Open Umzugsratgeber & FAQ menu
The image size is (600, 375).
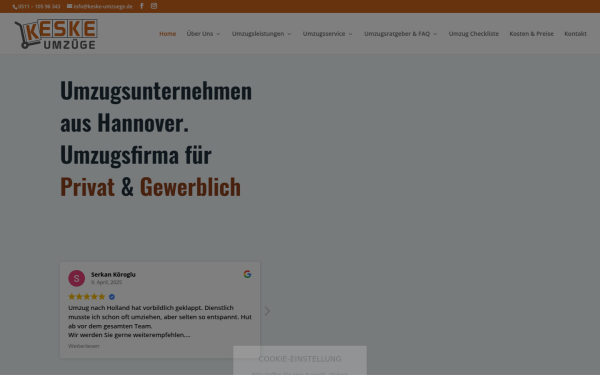pyautogui.click(x=397, y=34)
